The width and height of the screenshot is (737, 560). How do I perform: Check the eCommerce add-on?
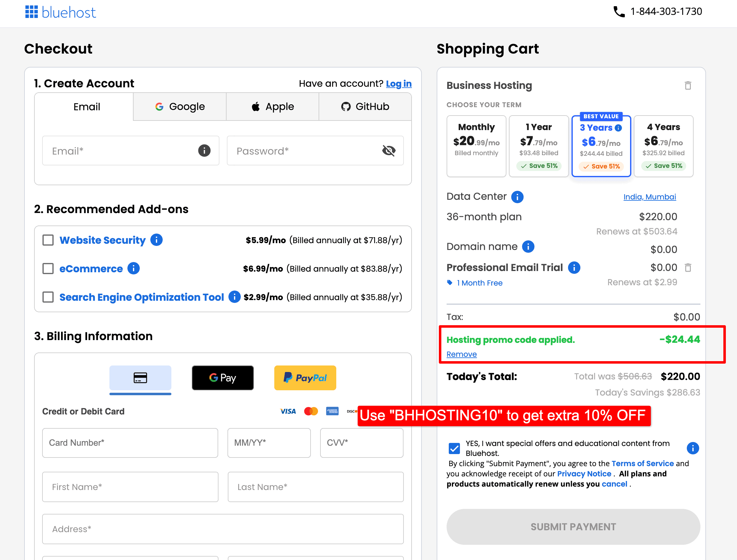pyautogui.click(x=48, y=268)
